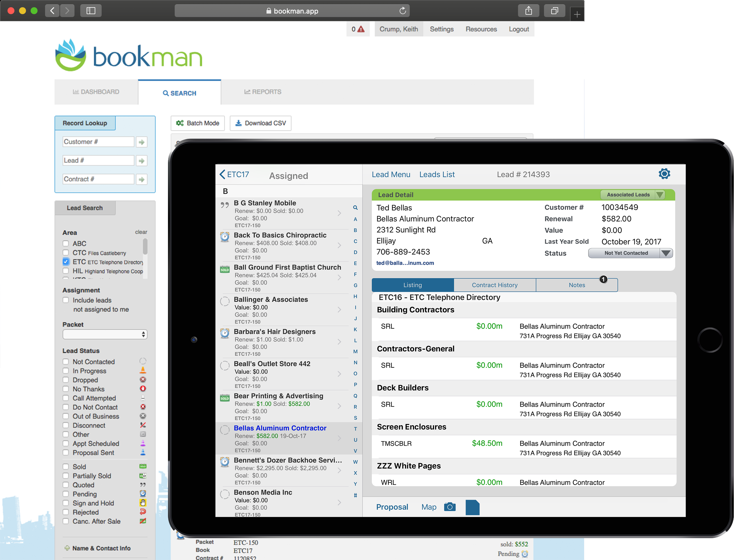
Task: Click the Download CSV button
Action: point(260,123)
